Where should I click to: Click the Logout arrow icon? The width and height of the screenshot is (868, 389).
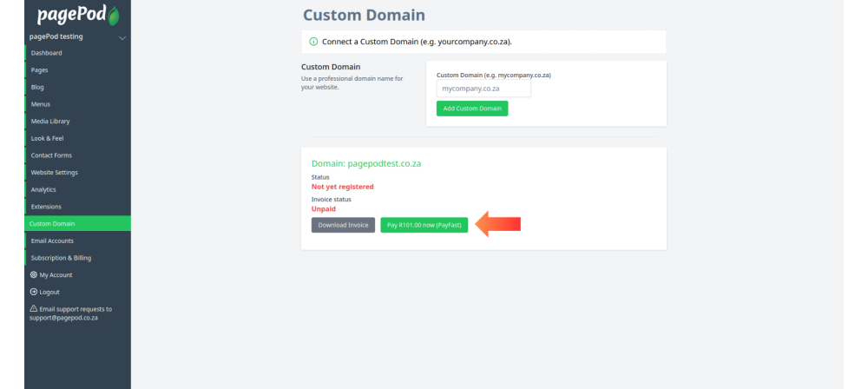[x=33, y=292]
